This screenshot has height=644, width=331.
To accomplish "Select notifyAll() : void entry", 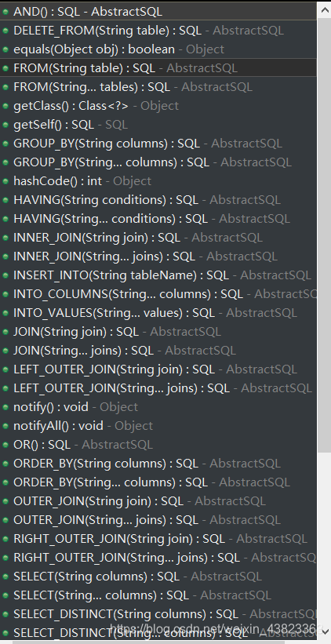I will click(x=158, y=426).
